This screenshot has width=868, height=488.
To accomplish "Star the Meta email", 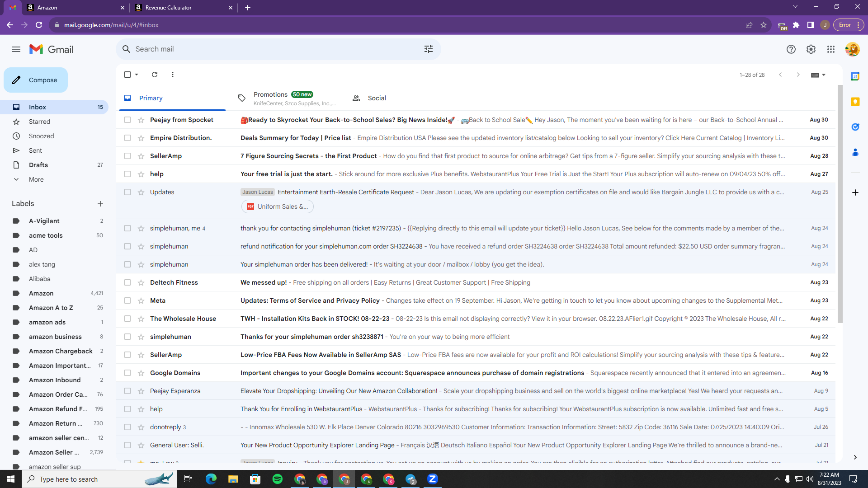I will tap(141, 300).
